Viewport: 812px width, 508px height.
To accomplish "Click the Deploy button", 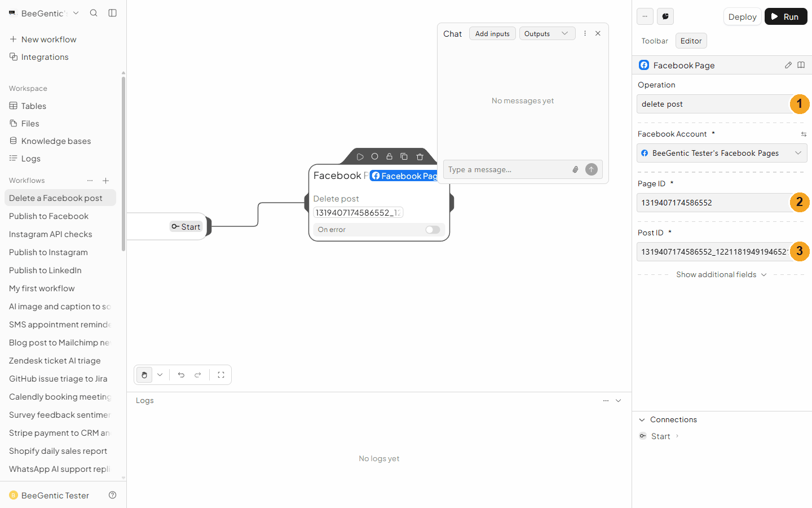I will click(742, 16).
